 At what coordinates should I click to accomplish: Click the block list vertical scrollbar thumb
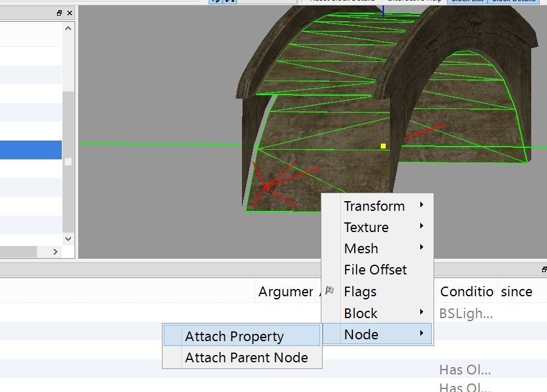68,162
